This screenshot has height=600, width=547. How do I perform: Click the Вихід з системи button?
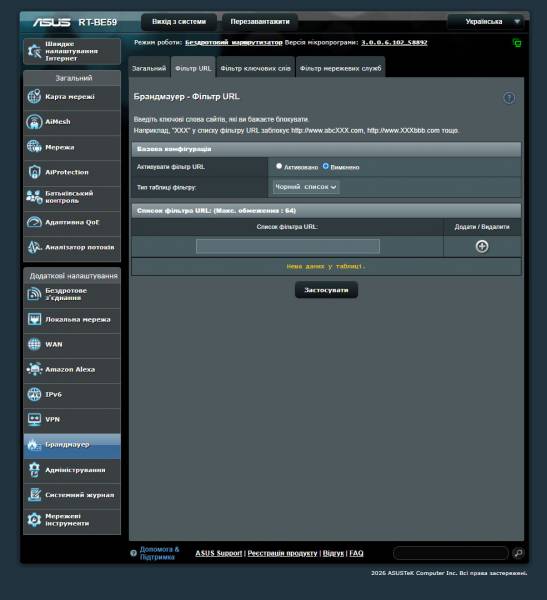tap(179, 22)
